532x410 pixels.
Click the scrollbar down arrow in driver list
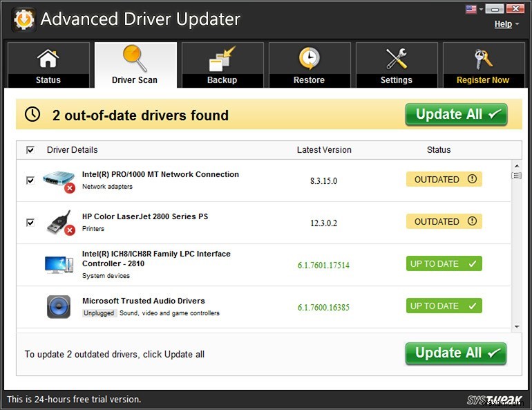click(x=517, y=326)
